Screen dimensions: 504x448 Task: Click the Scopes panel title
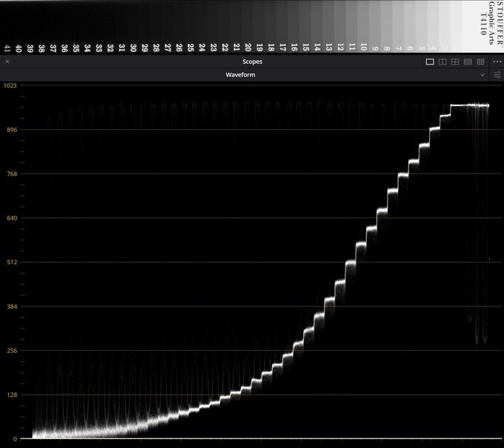pyautogui.click(x=252, y=62)
